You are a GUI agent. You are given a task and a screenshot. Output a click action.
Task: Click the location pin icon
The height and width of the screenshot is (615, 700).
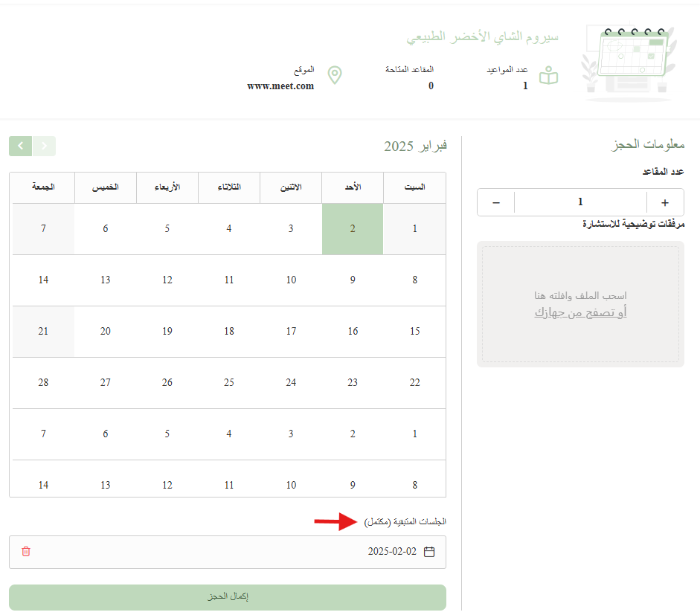tap(335, 75)
